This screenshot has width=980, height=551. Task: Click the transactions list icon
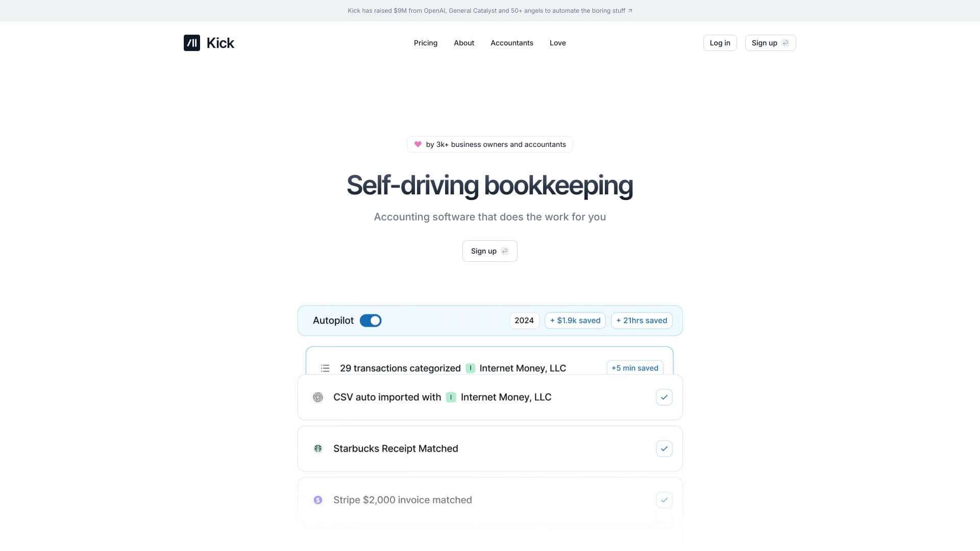click(325, 368)
